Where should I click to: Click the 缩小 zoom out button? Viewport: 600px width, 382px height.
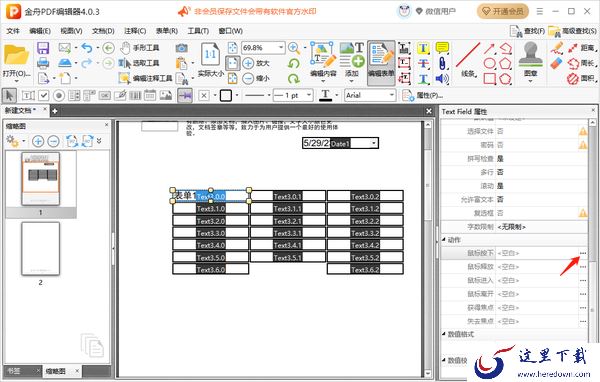coord(256,78)
